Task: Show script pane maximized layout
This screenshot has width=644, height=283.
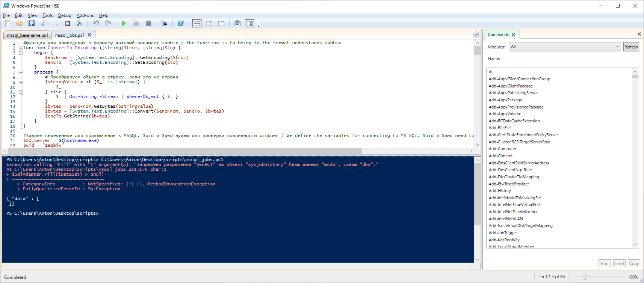Action: point(221,23)
